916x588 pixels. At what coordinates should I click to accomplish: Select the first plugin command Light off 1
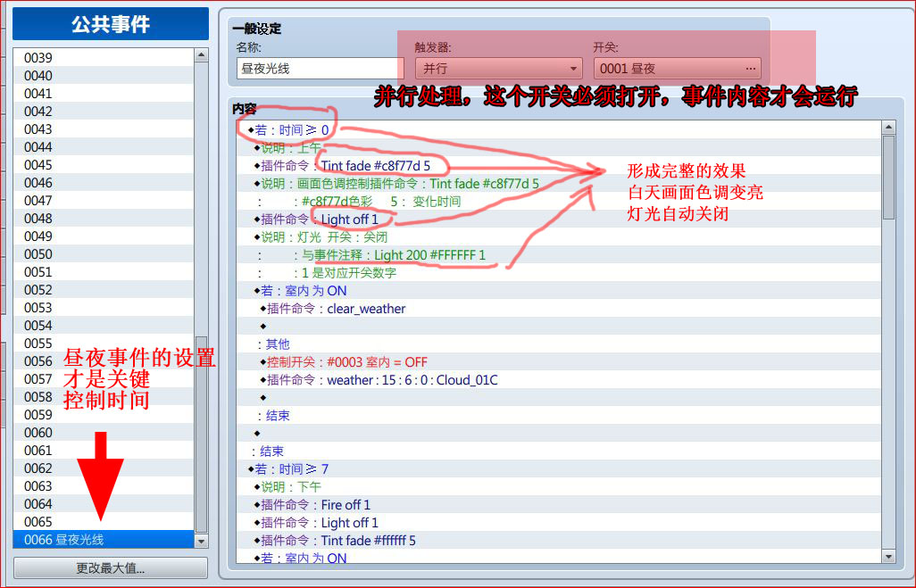(559, 219)
